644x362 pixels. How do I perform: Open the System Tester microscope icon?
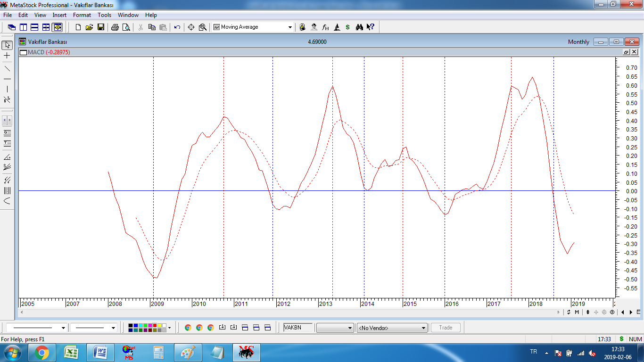[337, 27]
